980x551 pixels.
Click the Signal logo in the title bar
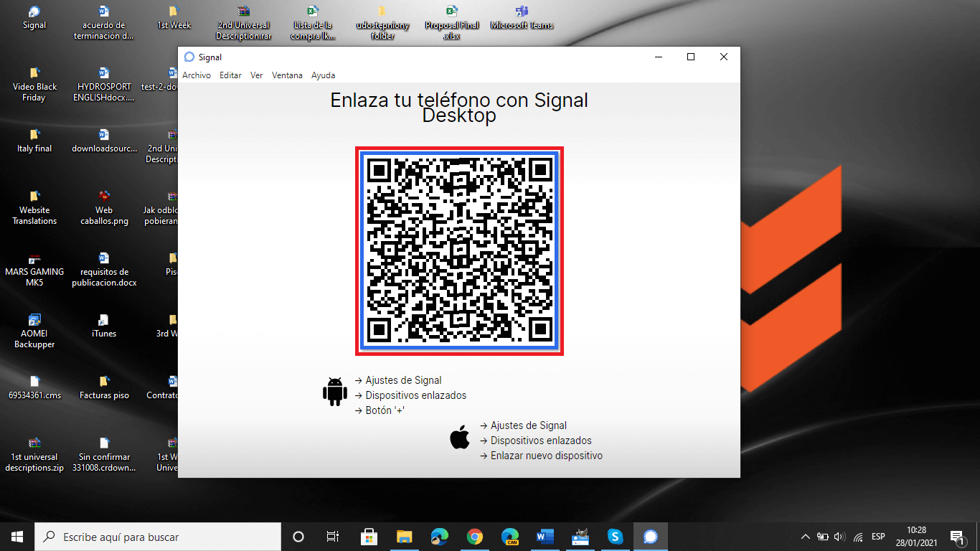tap(189, 57)
